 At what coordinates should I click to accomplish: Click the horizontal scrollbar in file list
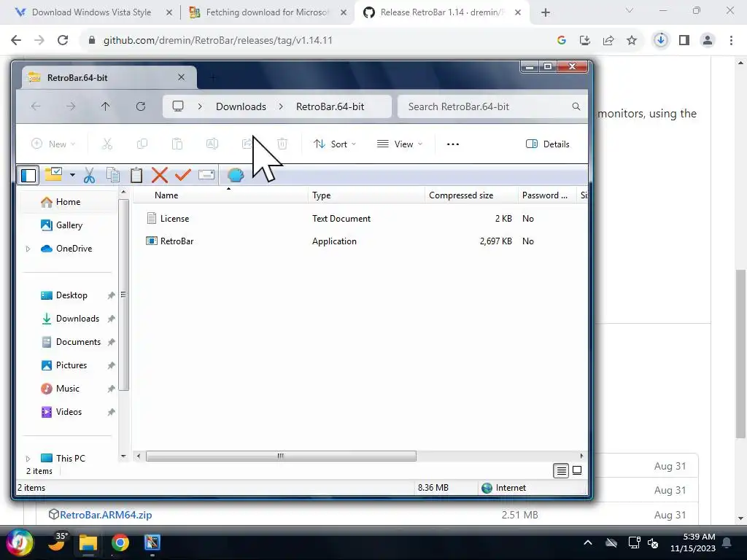(281, 456)
